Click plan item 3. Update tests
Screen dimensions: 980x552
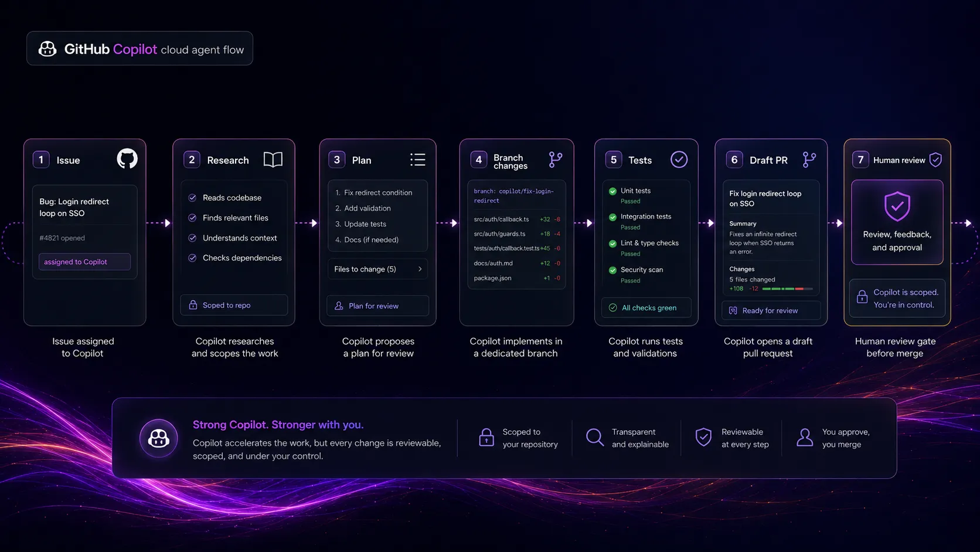(360, 224)
